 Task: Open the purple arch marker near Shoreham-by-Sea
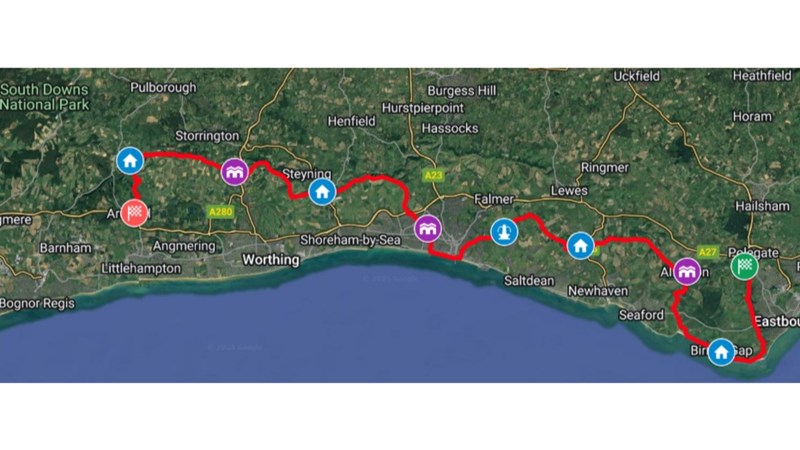tap(428, 229)
